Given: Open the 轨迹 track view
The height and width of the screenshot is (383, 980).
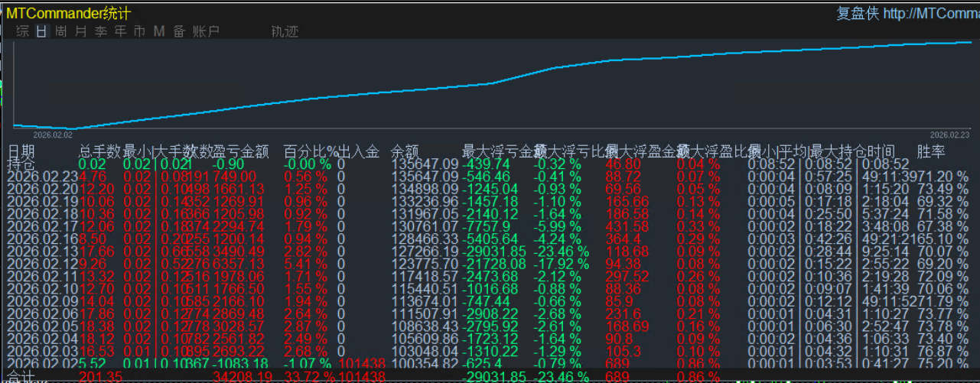Looking at the screenshot, I should [x=285, y=31].
